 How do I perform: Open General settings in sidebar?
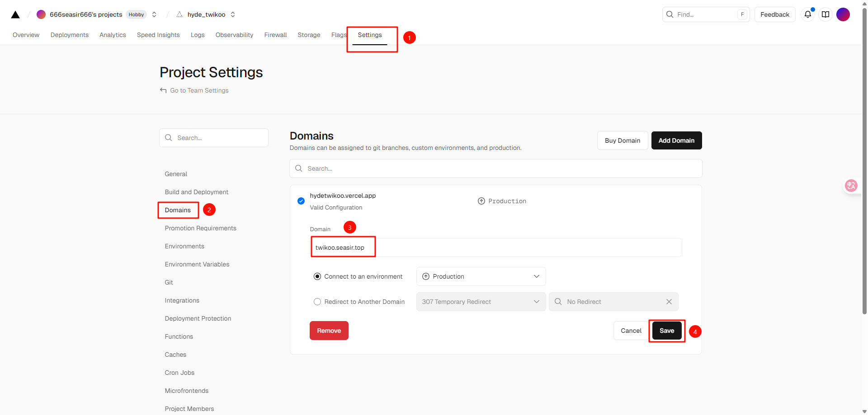coord(176,174)
